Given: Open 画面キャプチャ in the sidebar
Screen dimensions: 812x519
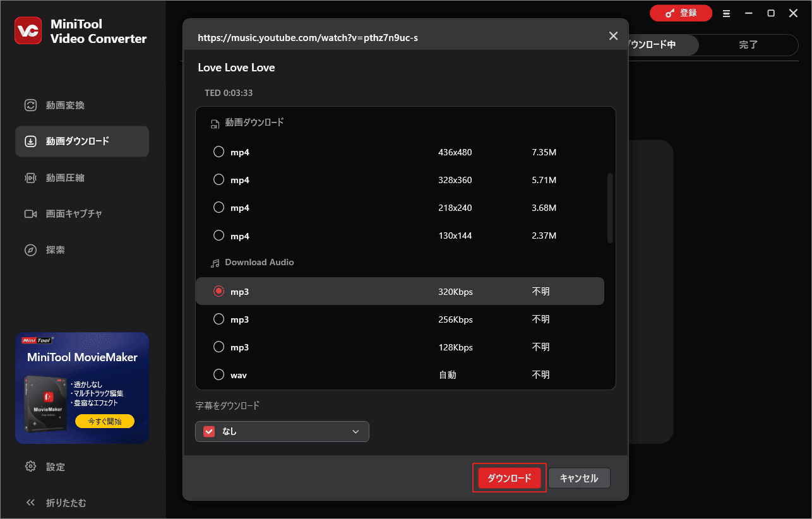Looking at the screenshot, I should coord(82,214).
